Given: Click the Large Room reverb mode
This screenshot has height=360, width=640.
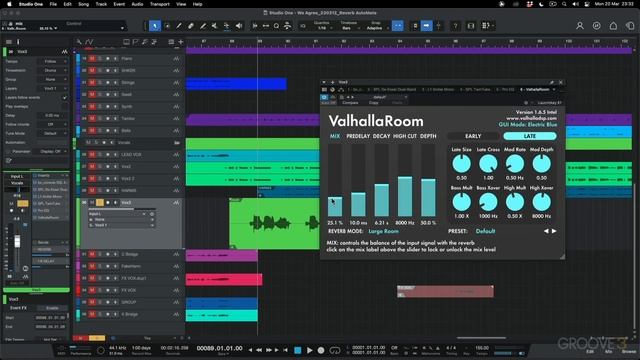Looking at the screenshot, I should coord(383,231).
